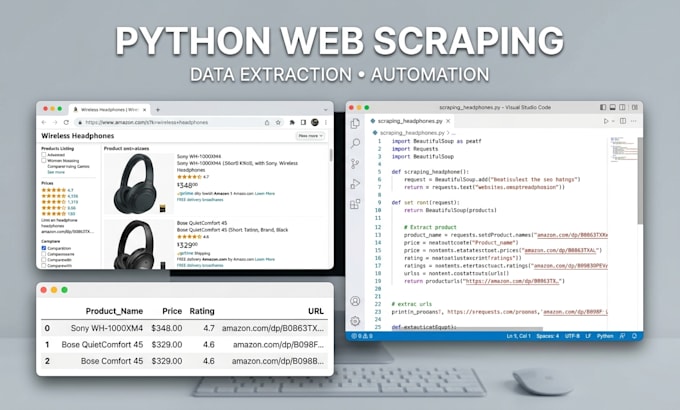This screenshot has width=680, height=410.
Task: Bookmark the page with the star icon
Action: tap(278, 122)
